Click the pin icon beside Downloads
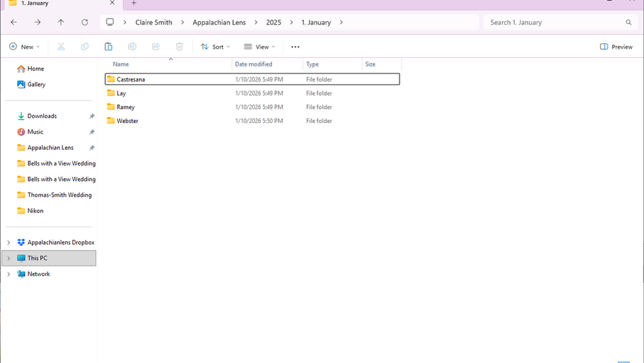The width and height of the screenshot is (644, 363). (x=92, y=116)
